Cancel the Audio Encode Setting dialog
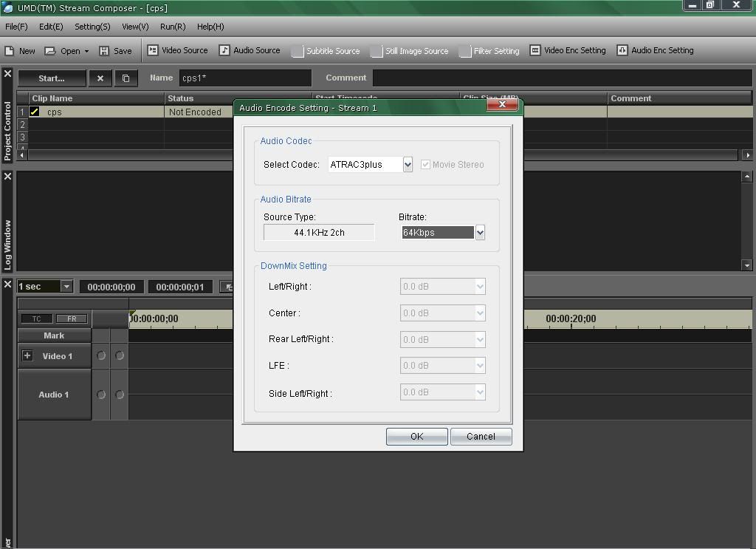This screenshot has height=549, width=756. (481, 437)
